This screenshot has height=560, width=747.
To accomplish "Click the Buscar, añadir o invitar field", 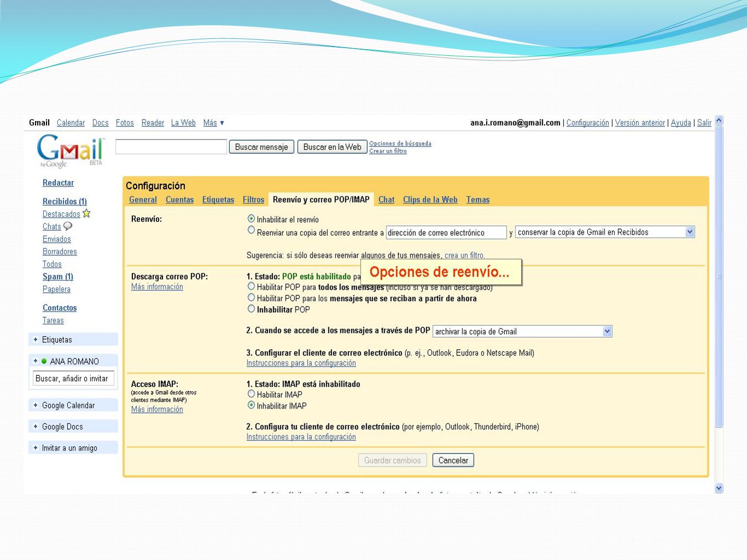I will coord(73,378).
